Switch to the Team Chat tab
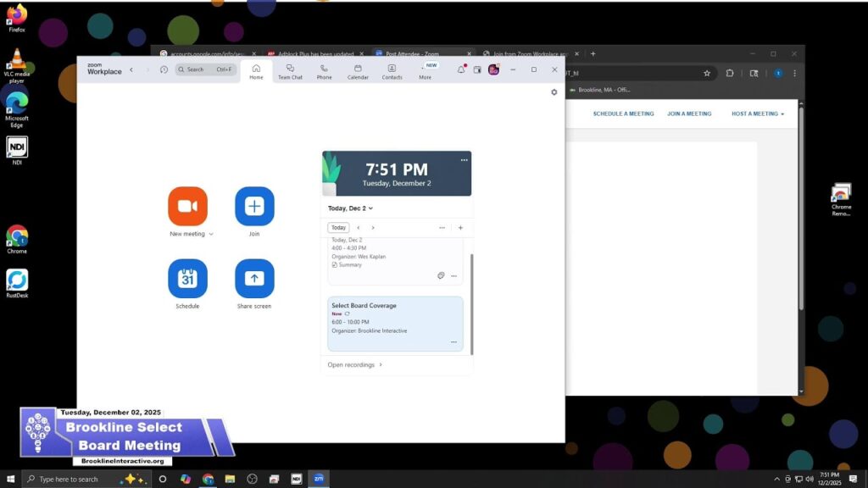The image size is (868, 488). point(290,72)
